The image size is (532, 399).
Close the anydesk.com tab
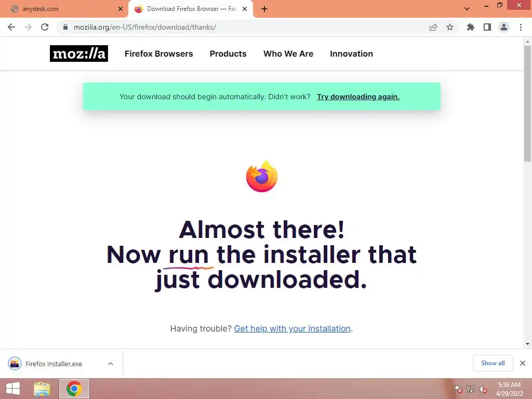tap(121, 9)
